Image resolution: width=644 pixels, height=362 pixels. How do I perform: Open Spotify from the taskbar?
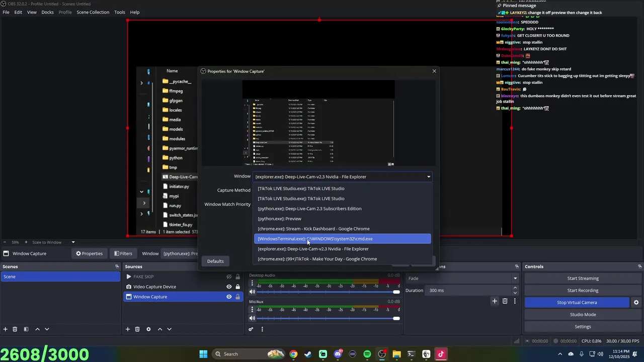(367, 354)
